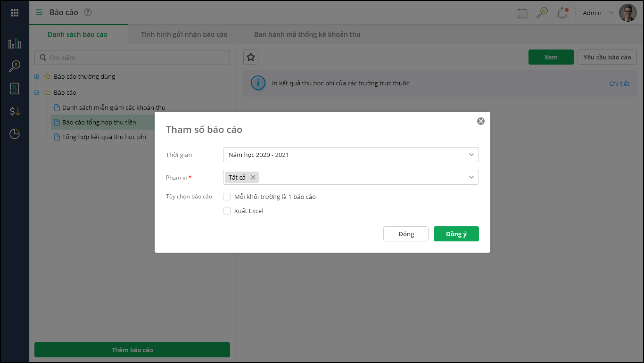The image size is (644, 363).
Task: Open the "Thời gian" school year dropdown
Action: coord(350,155)
